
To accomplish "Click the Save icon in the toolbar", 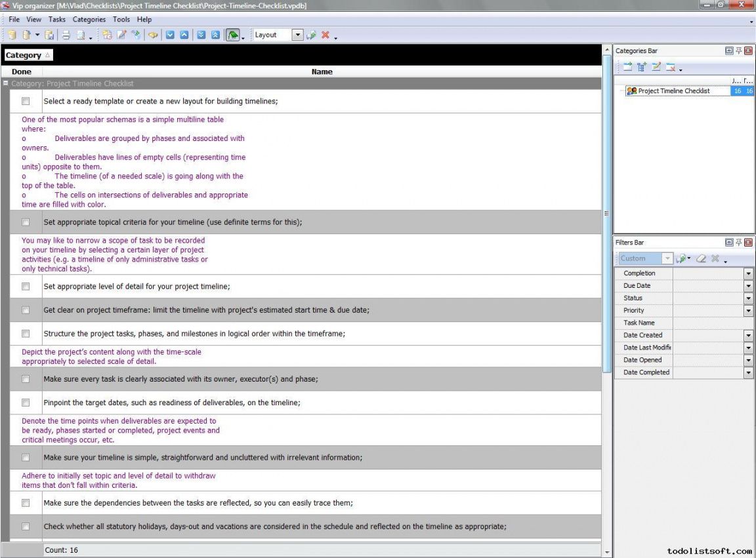I will [50, 35].
